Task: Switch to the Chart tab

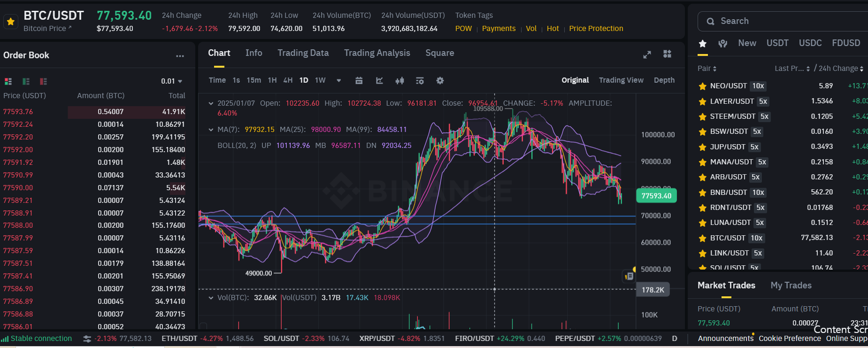Action: pyautogui.click(x=219, y=53)
